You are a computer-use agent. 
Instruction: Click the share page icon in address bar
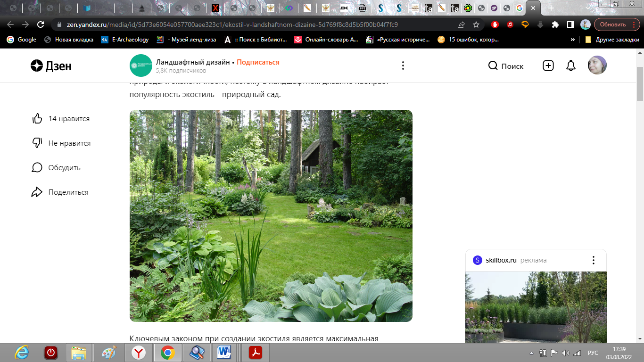[x=461, y=25]
